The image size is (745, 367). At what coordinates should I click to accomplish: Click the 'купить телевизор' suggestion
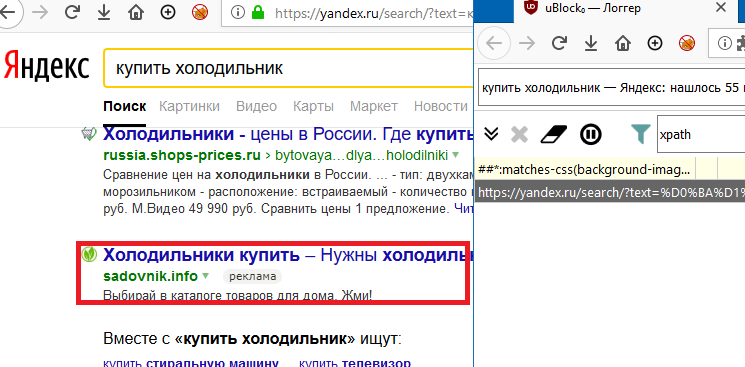coord(355,364)
